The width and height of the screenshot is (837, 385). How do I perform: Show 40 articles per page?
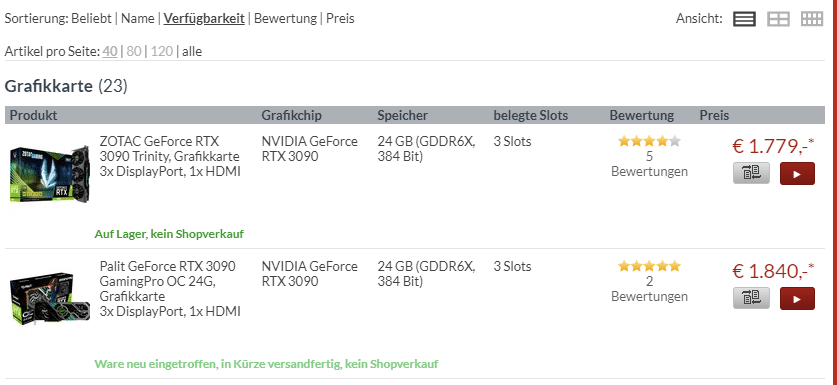click(110, 52)
